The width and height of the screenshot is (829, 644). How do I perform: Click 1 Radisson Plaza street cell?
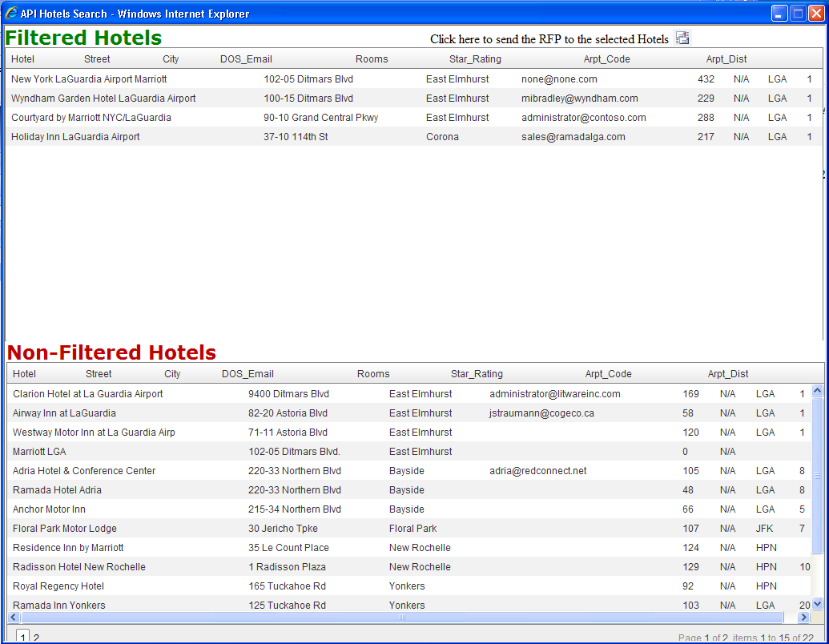[287, 567]
